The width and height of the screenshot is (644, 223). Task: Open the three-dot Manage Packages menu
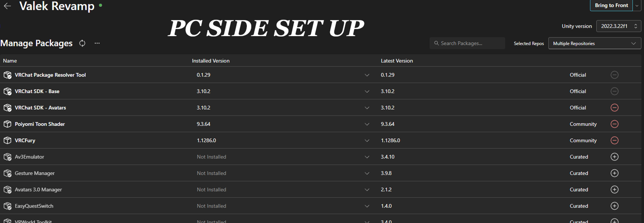97,43
